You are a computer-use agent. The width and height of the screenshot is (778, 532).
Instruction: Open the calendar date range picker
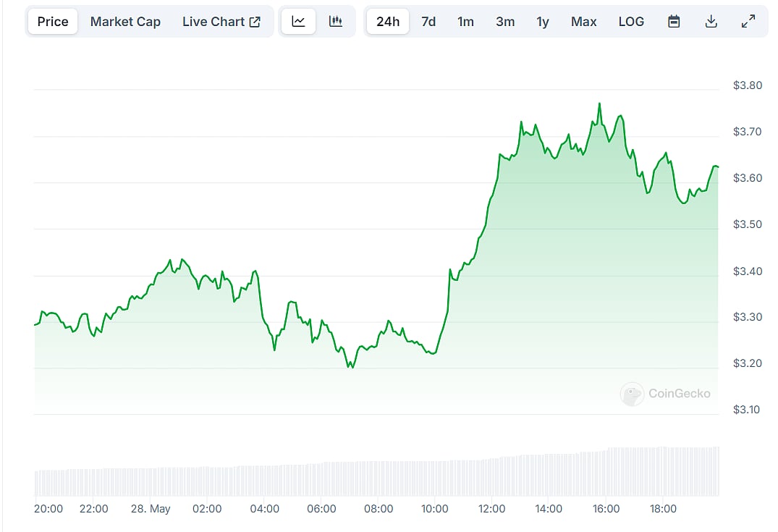[674, 22]
